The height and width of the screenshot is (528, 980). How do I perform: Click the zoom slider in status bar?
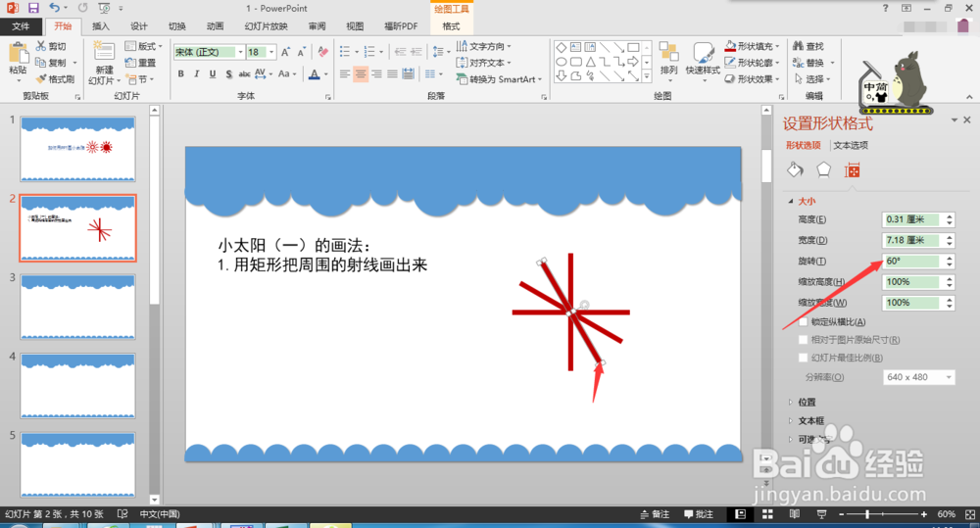tap(883, 514)
